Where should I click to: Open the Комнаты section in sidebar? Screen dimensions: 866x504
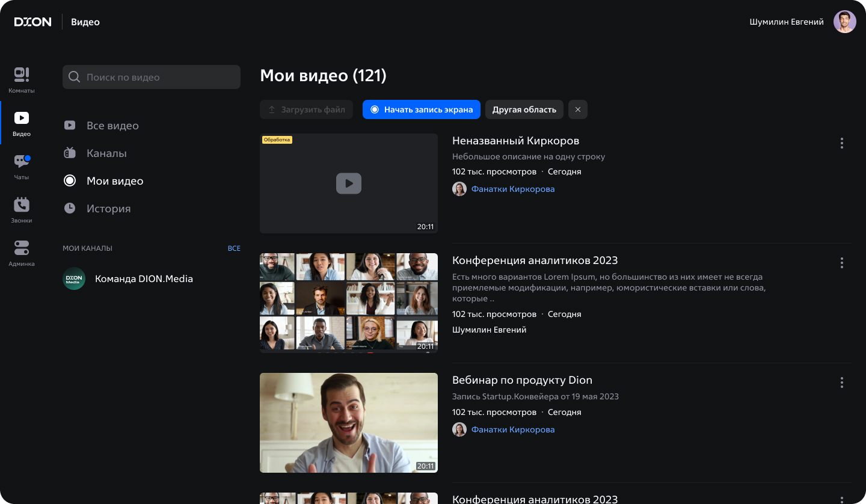coord(22,80)
